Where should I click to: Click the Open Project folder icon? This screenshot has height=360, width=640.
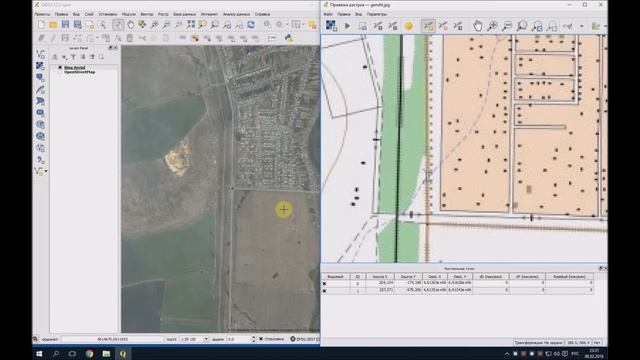pos(53,25)
